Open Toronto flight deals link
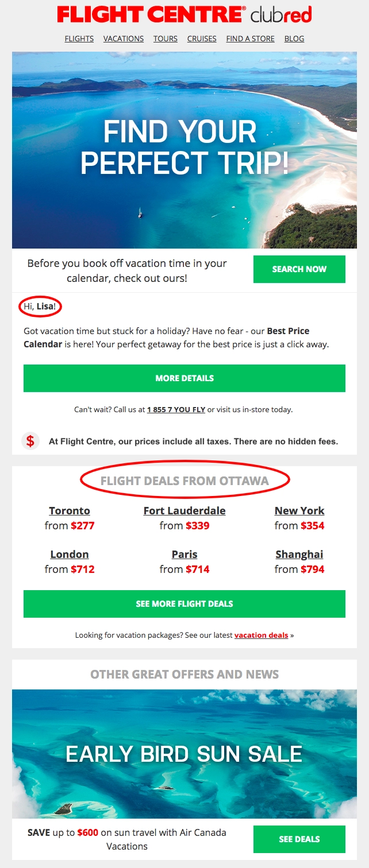Screen dimensions: 369x868 coord(69,510)
